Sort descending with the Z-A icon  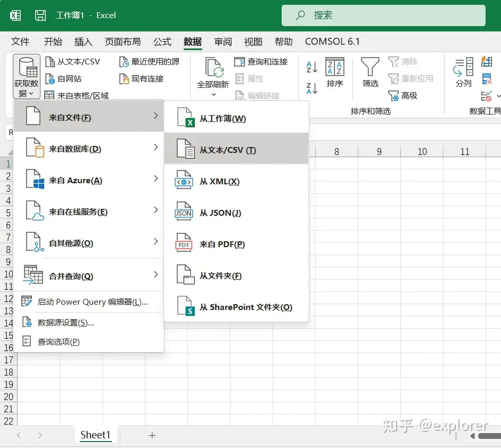click(x=312, y=88)
